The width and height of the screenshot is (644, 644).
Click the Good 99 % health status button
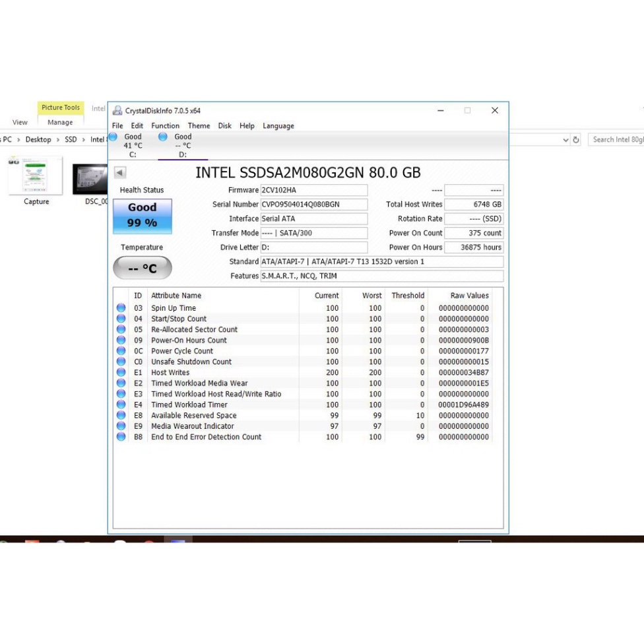tap(142, 216)
